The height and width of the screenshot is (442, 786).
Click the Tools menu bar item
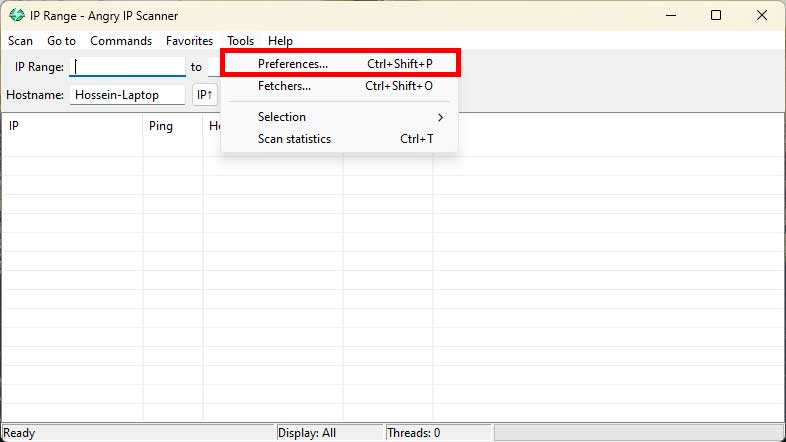pos(240,41)
